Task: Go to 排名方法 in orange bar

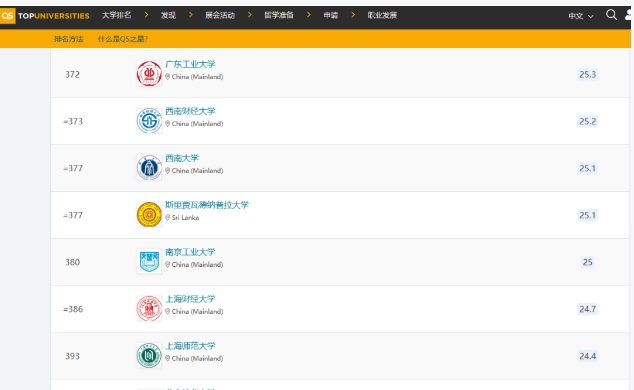Action: (68, 39)
